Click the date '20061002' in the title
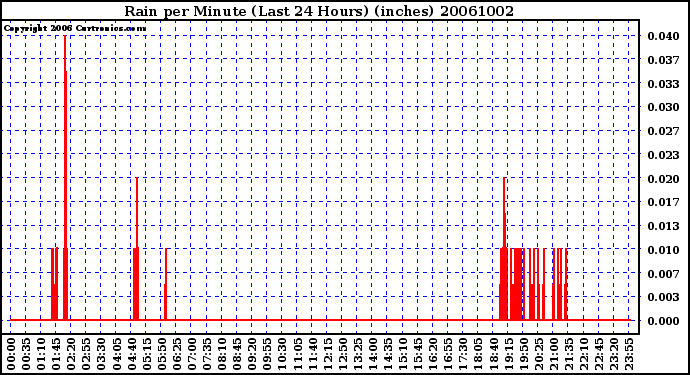Screen dimensions: 690x375 [477, 11]
